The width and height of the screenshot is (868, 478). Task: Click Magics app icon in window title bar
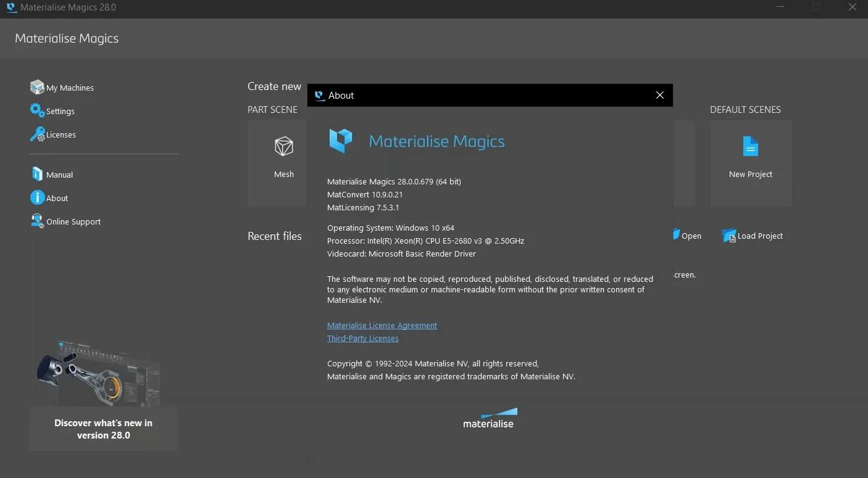[x=10, y=7]
